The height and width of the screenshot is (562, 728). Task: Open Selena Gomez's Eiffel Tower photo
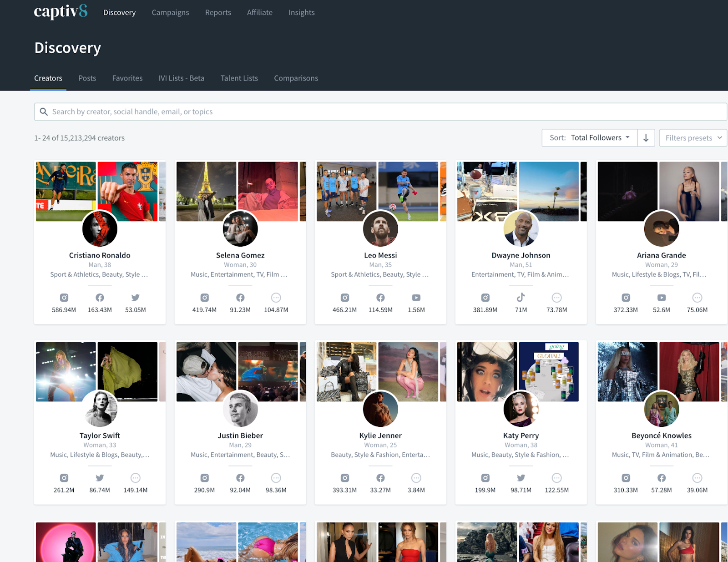206,192
